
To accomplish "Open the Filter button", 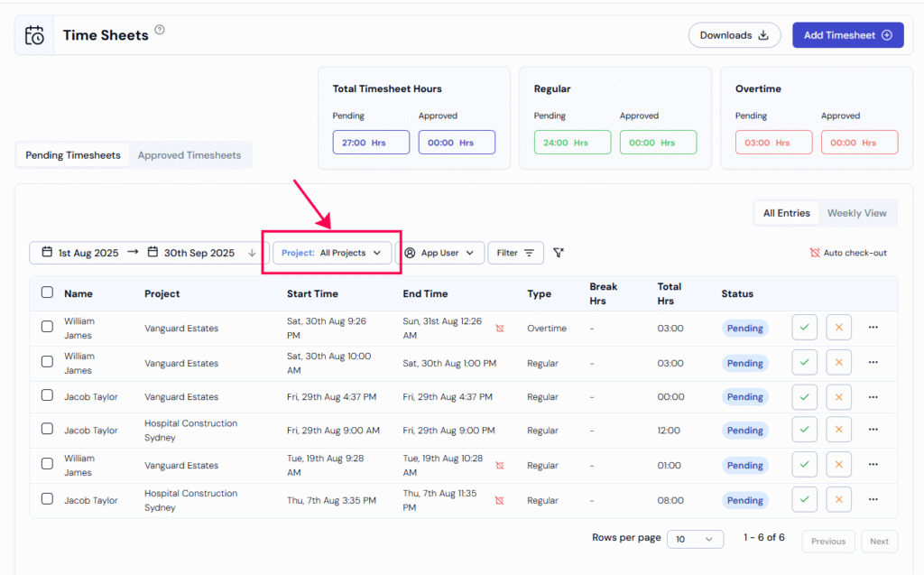I will coord(515,253).
